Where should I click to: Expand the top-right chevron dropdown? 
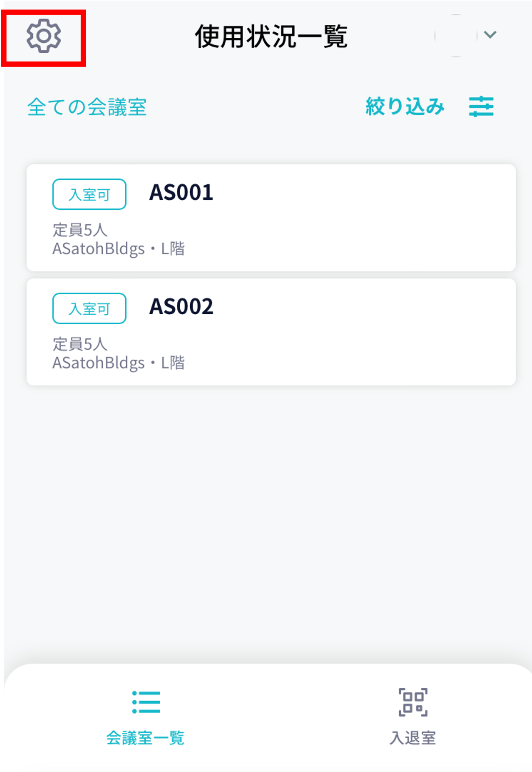(x=490, y=35)
